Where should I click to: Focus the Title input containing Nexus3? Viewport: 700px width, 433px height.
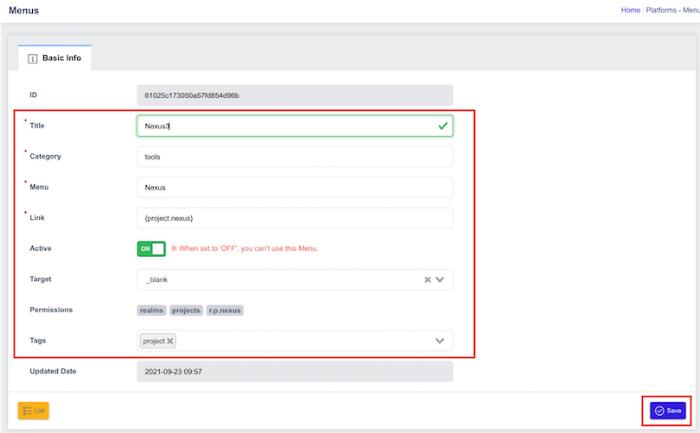coord(295,126)
